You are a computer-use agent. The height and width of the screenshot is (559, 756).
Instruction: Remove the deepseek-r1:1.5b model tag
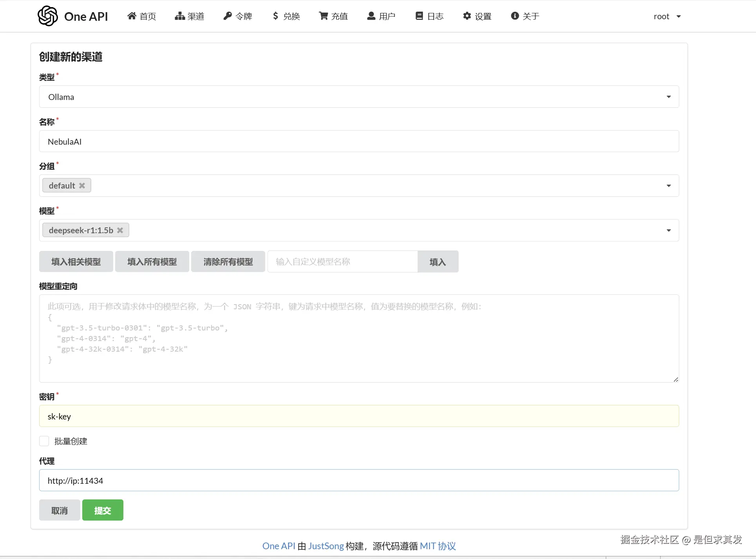(120, 230)
